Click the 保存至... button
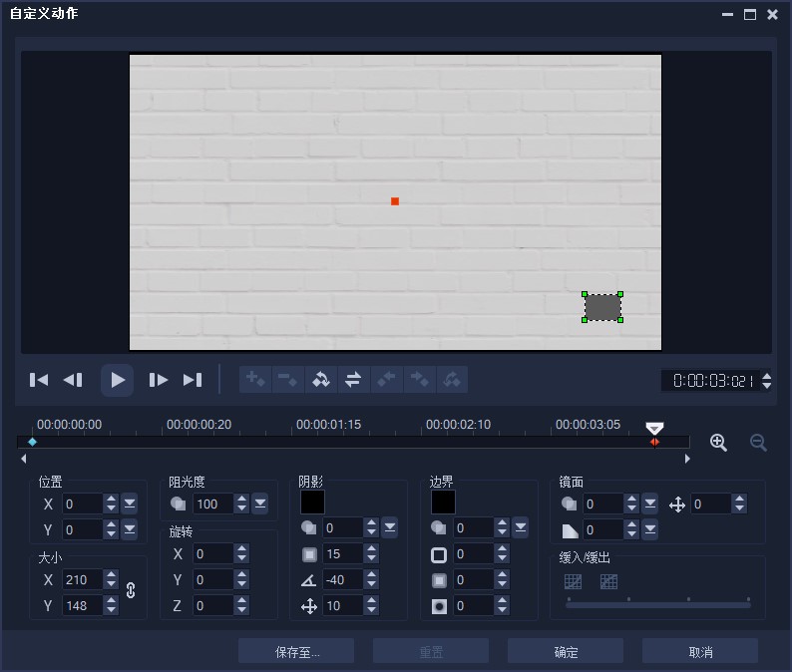The height and width of the screenshot is (672, 792). [296, 652]
